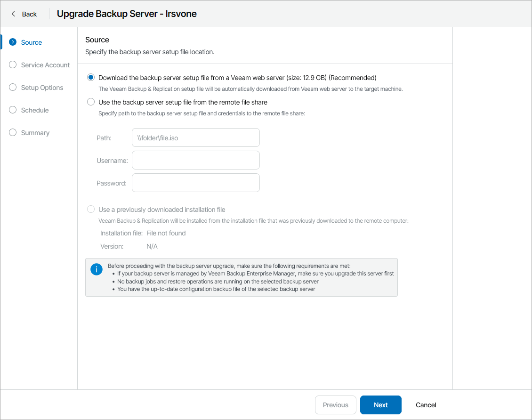The image size is (532, 420).
Task: Click the blue information icon
Action: [x=96, y=269]
